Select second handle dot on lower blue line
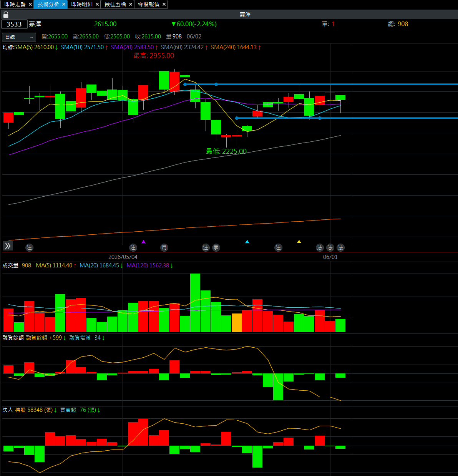The width and height of the screenshot is (458, 476). pos(320,118)
